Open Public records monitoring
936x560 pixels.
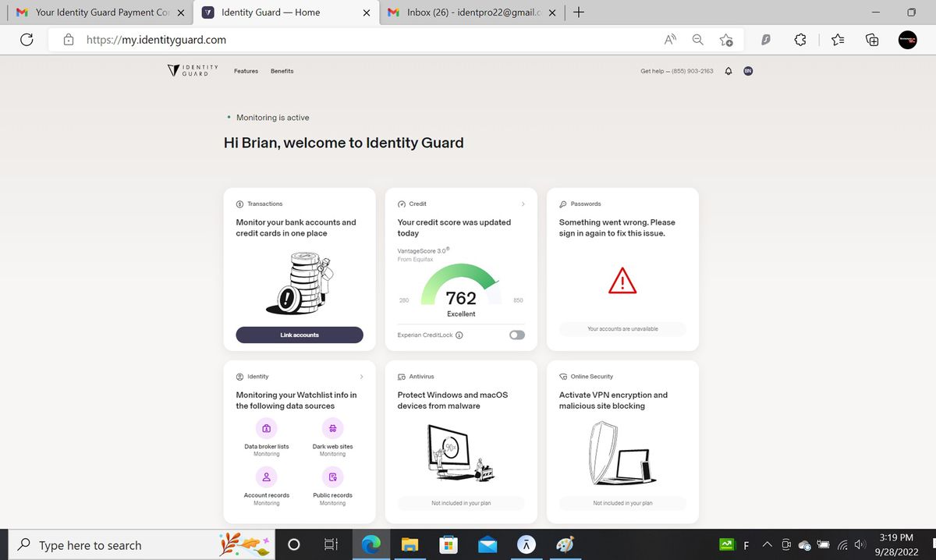pos(332,477)
